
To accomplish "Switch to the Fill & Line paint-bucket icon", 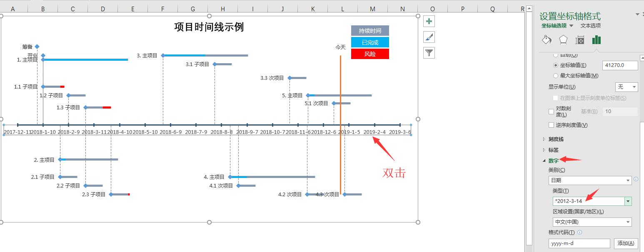I will click(x=547, y=40).
